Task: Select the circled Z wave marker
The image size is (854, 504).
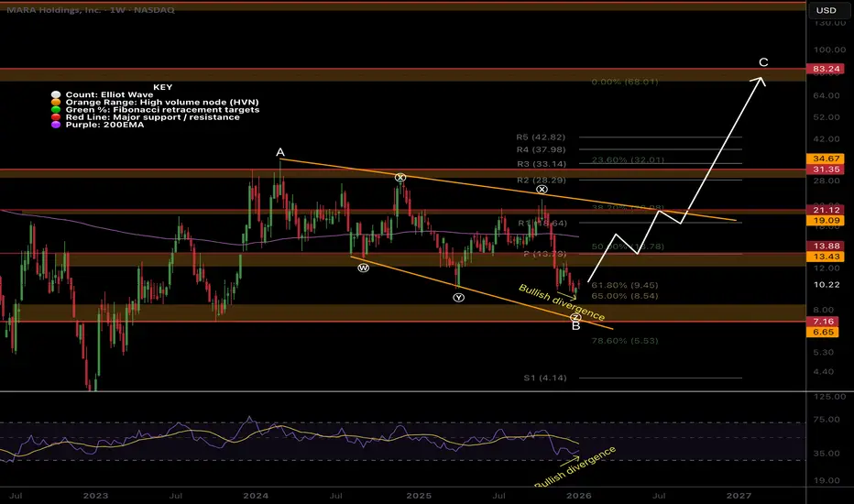Action: 575,317
